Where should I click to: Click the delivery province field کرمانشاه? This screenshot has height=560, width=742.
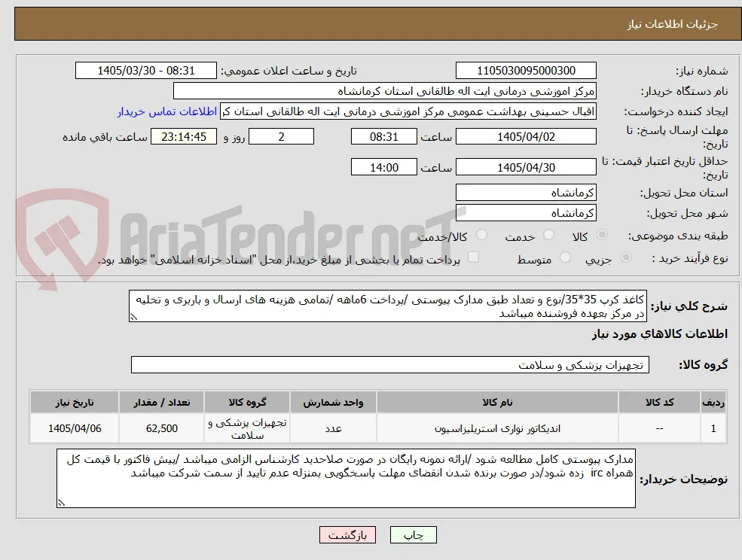[526, 193]
